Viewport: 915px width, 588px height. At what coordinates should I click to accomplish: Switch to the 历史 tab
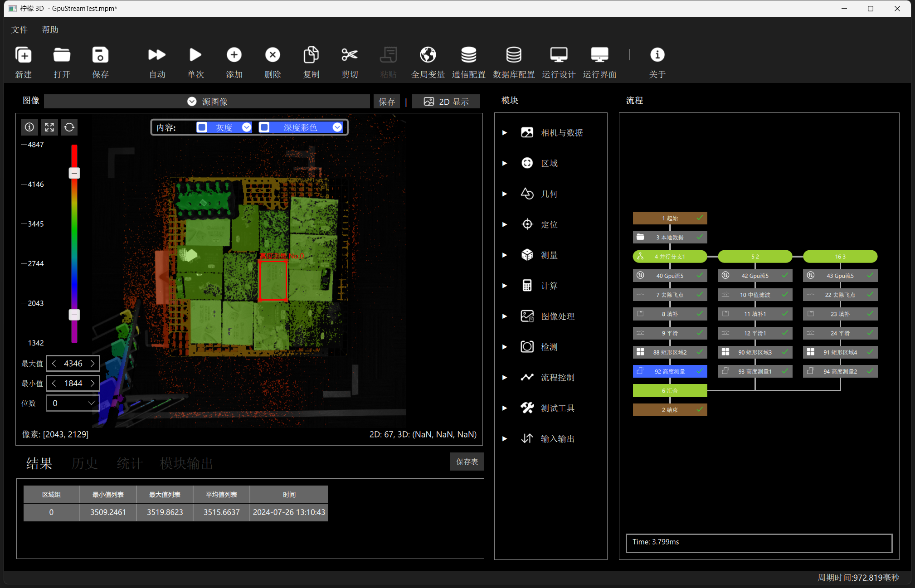pyautogui.click(x=84, y=463)
